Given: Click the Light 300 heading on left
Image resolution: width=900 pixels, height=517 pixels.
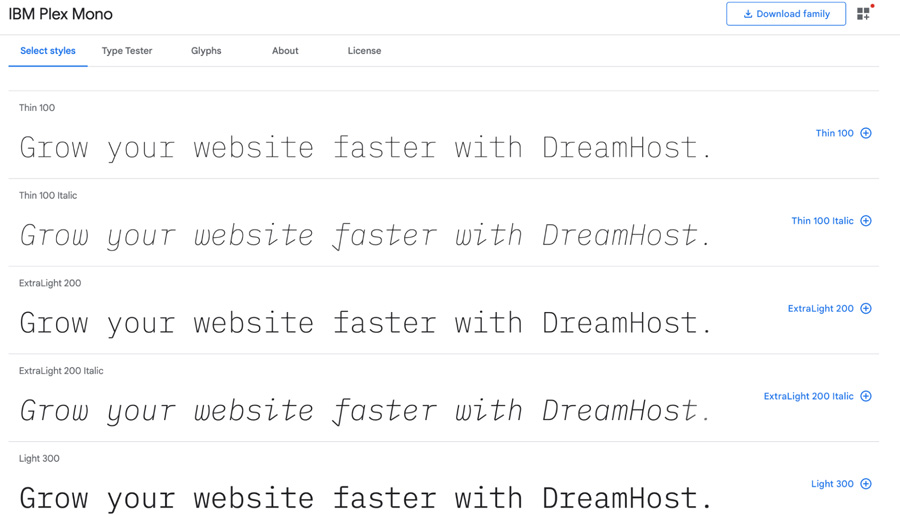Looking at the screenshot, I should coord(39,459).
